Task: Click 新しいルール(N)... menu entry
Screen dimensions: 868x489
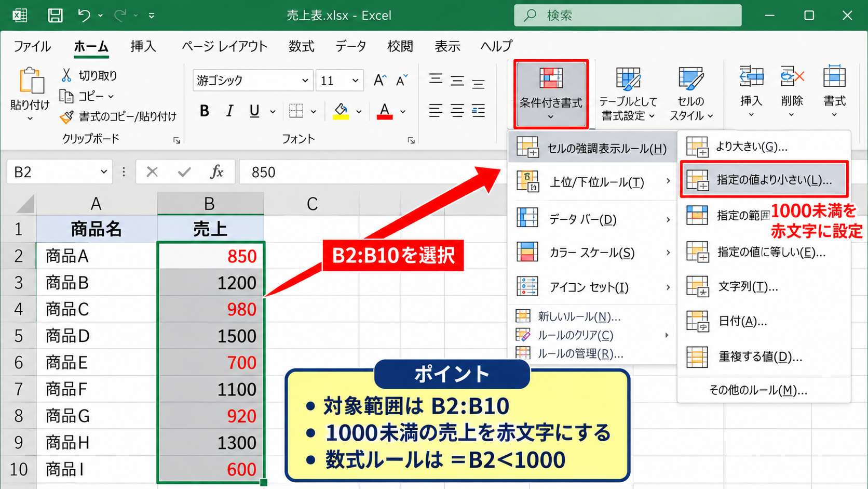Action: 592,316
